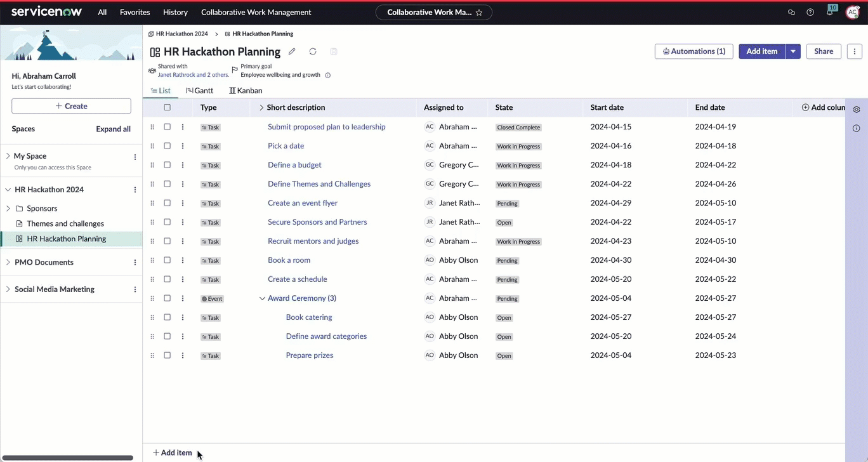This screenshot has width=868, height=462.
Task: Refresh the HR Hackathon Planning list
Action: point(313,51)
